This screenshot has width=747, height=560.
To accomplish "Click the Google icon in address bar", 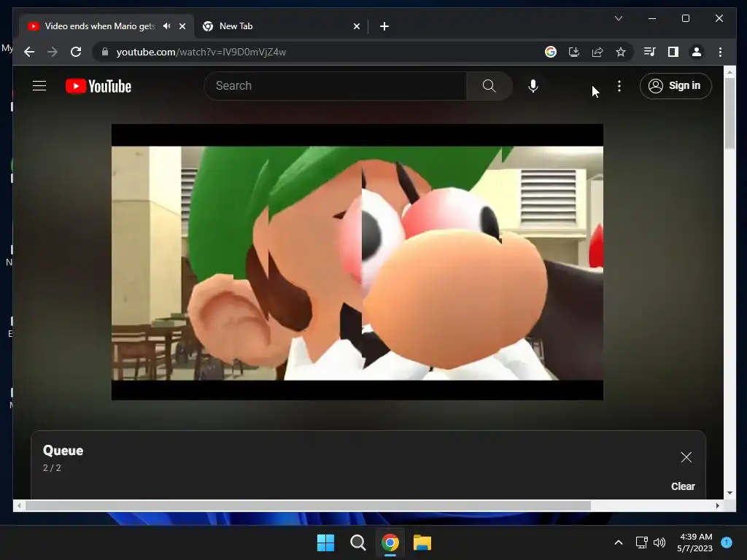I will coord(550,52).
